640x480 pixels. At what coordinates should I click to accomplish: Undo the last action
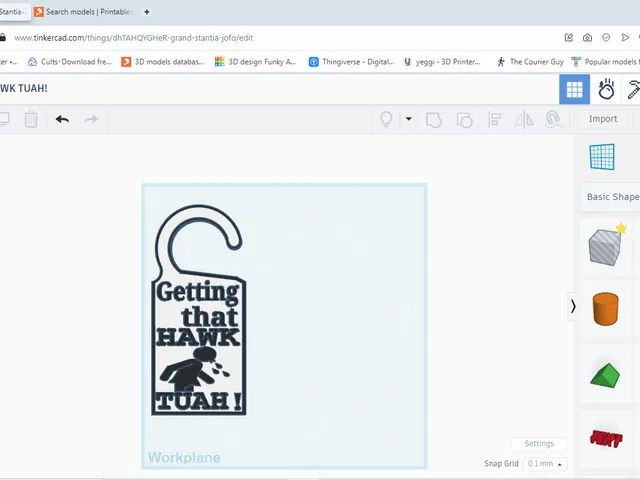point(62,119)
